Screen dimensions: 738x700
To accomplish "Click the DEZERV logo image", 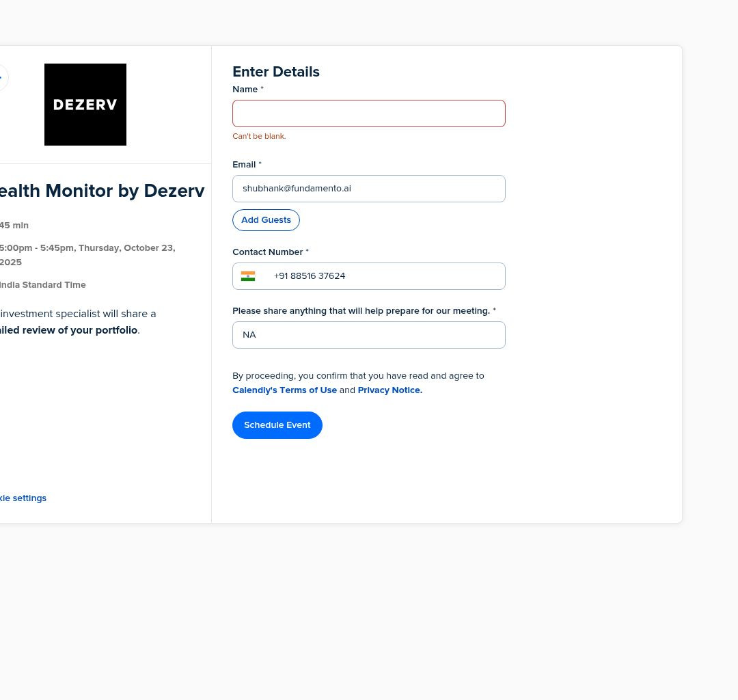I will click(85, 105).
